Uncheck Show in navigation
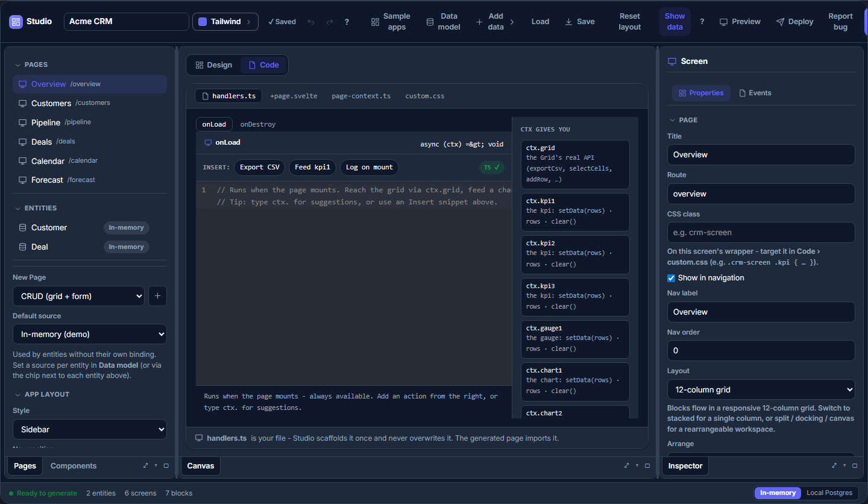Viewport: 868px width, 504px height. 671,278
